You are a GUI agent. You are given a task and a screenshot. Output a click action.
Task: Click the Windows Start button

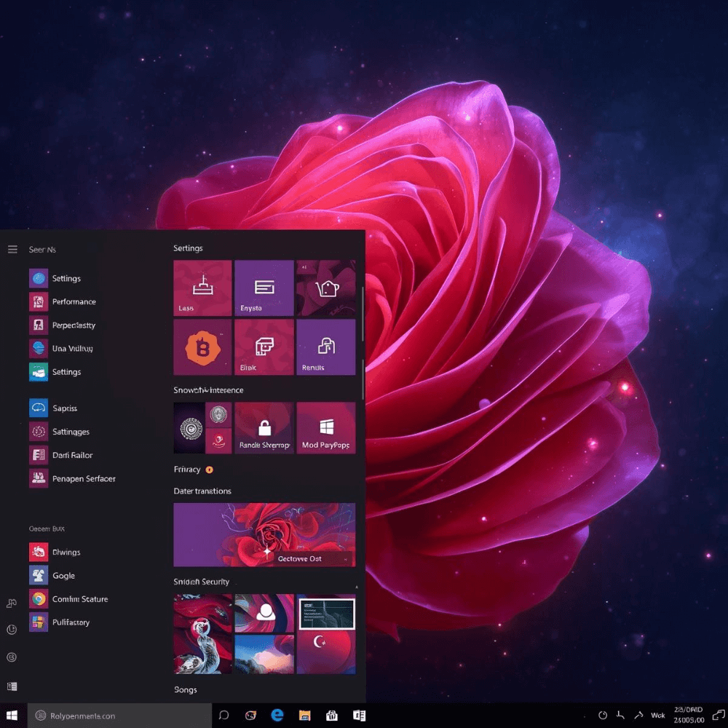click(12, 715)
